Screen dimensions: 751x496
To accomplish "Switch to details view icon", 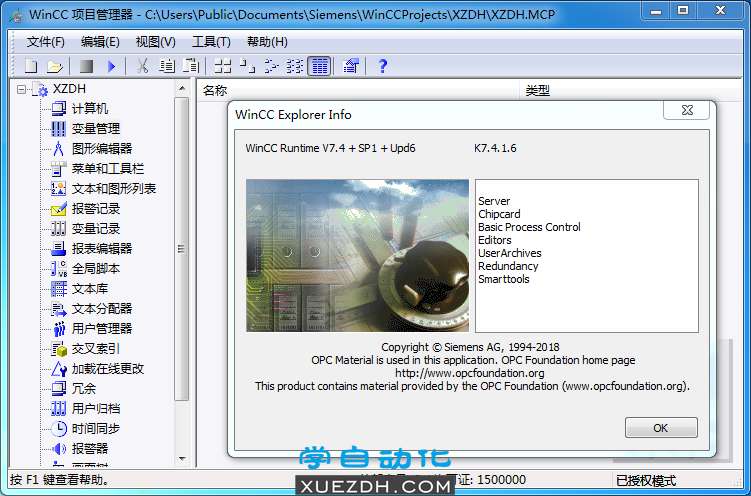I will tap(295, 66).
